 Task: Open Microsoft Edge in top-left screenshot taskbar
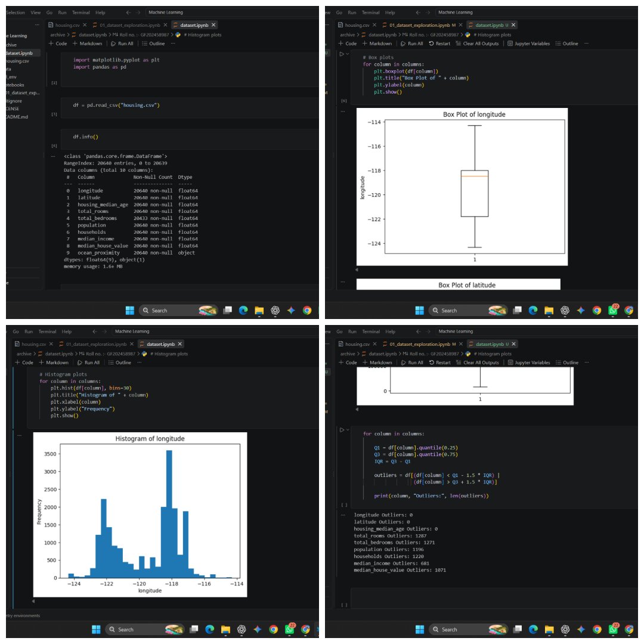(x=243, y=311)
